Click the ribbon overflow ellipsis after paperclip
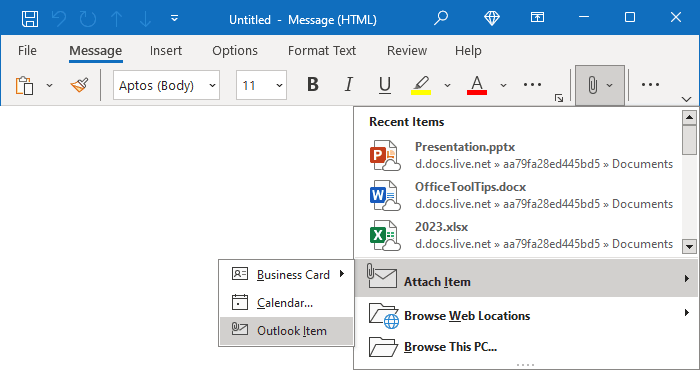Screen dimensions: 700x370 [650, 84]
